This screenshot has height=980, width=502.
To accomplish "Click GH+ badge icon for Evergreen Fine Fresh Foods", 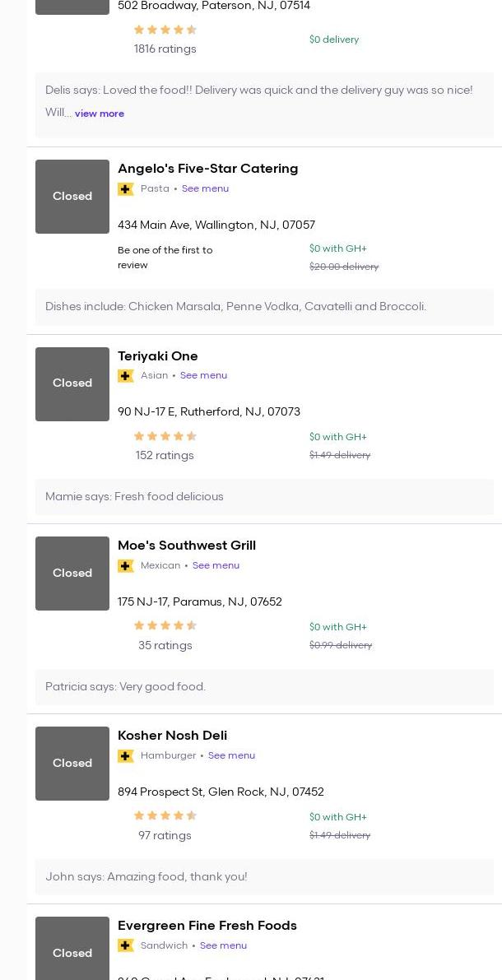I will (126, 946).
